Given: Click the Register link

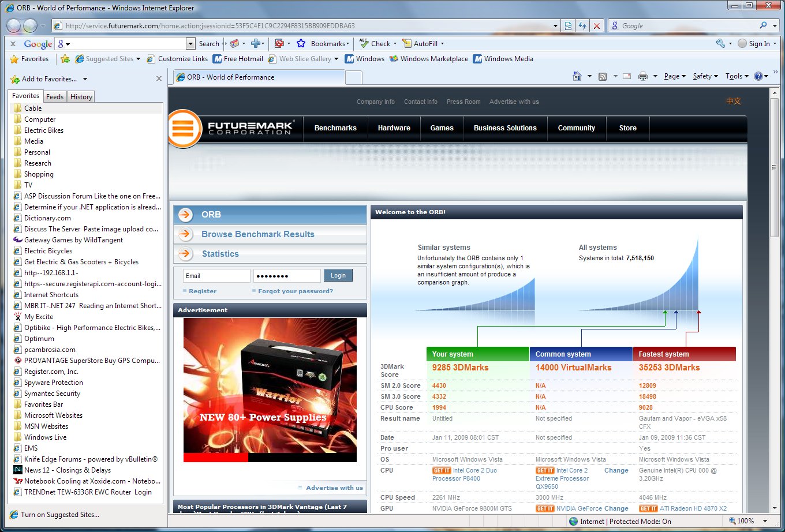Looking at the screenshot, I should pos(203,291).
